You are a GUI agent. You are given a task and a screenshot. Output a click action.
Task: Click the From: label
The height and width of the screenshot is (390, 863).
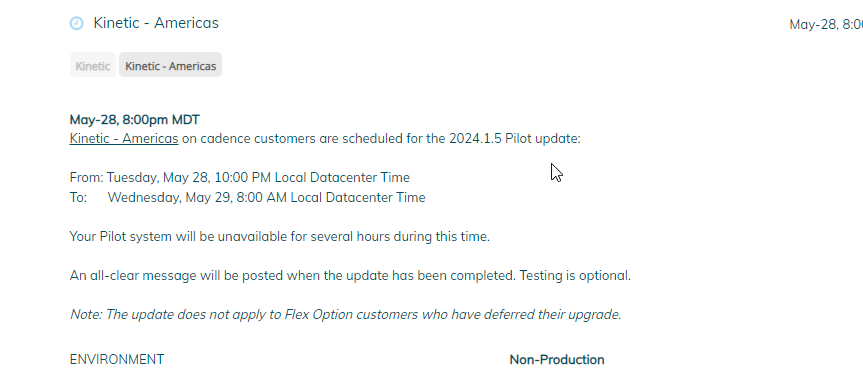pos(86,178)
